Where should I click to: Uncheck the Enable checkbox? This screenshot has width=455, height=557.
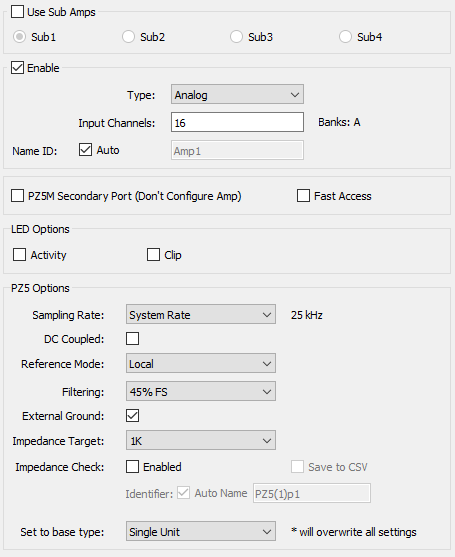(17, 67)
